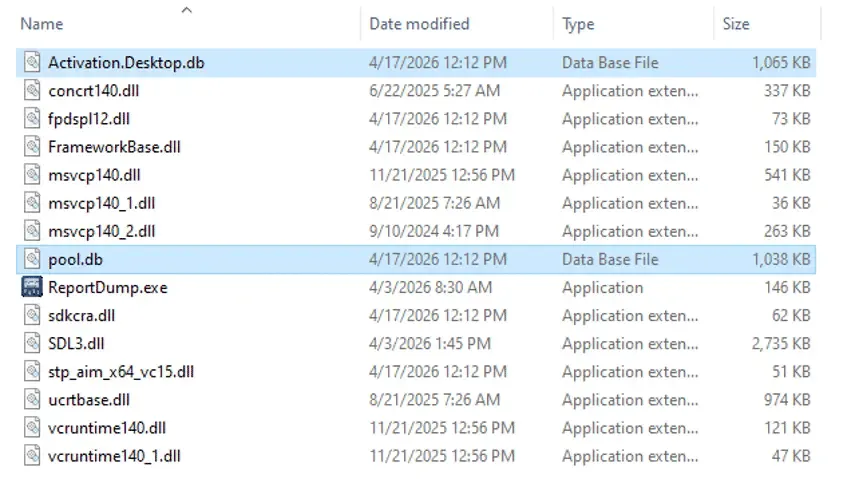Click the 2,735 KB size cell

781,344
